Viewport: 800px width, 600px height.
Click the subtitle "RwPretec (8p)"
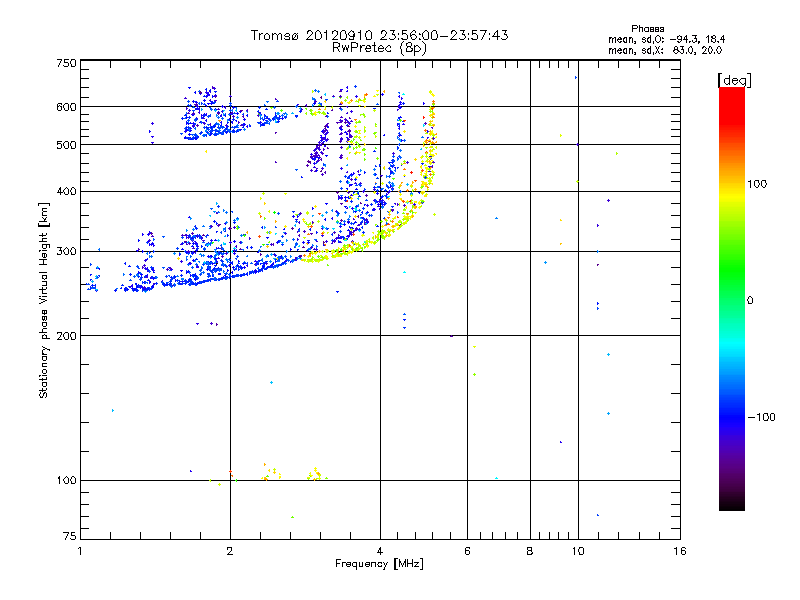379,48
